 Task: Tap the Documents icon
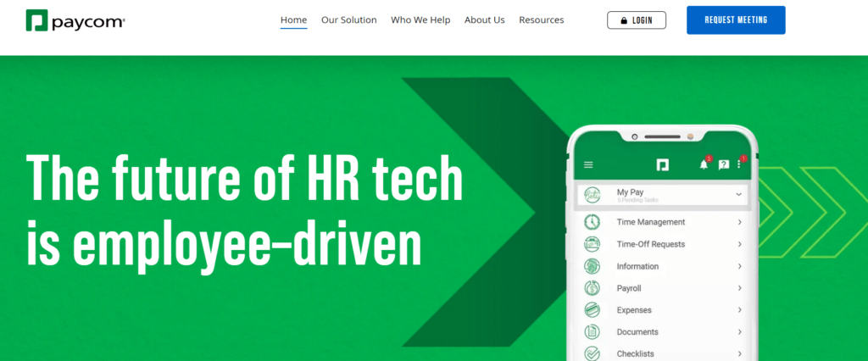click(593, 332)
